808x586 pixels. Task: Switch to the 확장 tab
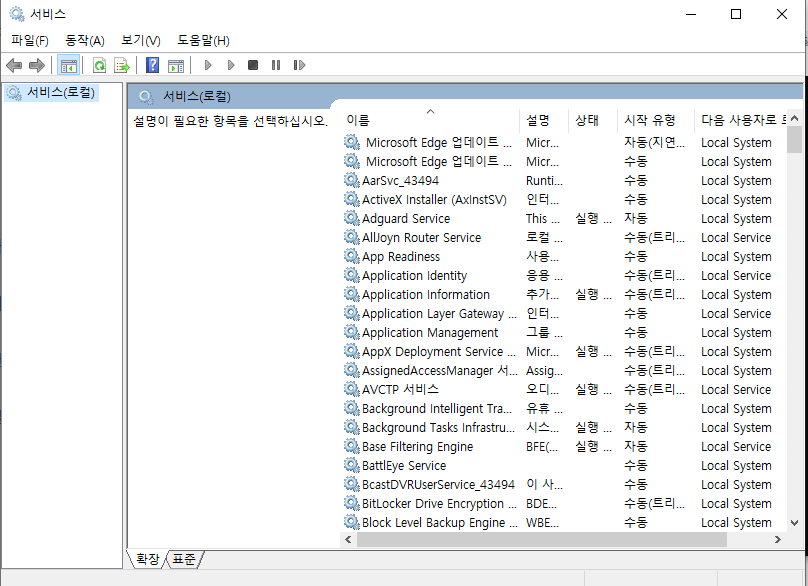(x=148, y=559)
